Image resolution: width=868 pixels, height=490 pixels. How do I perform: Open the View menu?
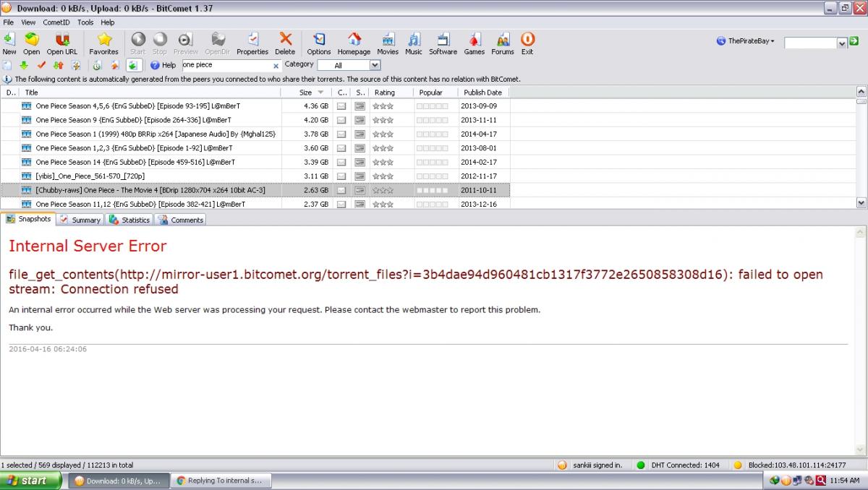28,22
